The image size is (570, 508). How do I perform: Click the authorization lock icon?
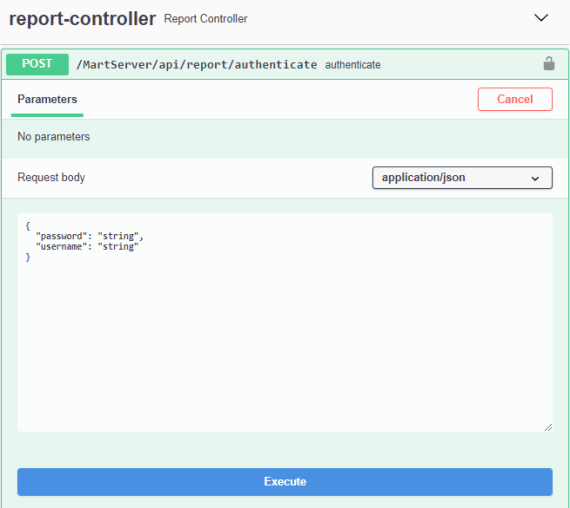pyautogui.click(x=549, y=64)
